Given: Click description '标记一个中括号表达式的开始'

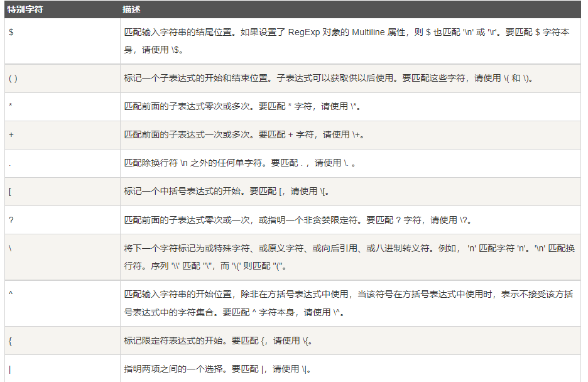Looking at the screenshot, I should [351, 192].
